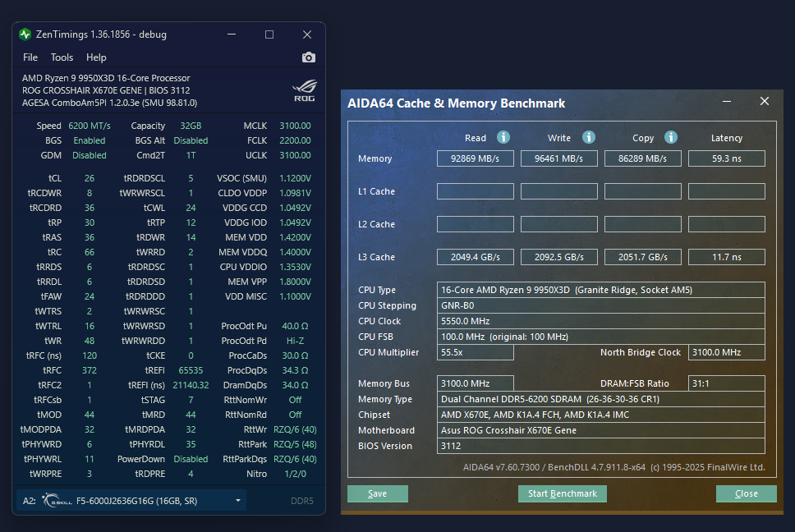Click the ZenTimings green app icon
Screen dimensions: 795x532
point(25,34)
